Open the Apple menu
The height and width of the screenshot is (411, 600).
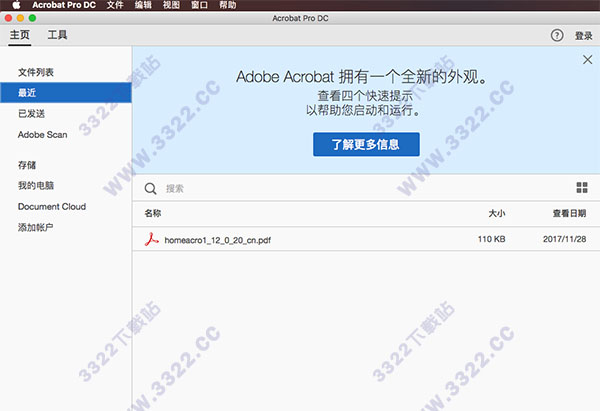tap(16, 5)
